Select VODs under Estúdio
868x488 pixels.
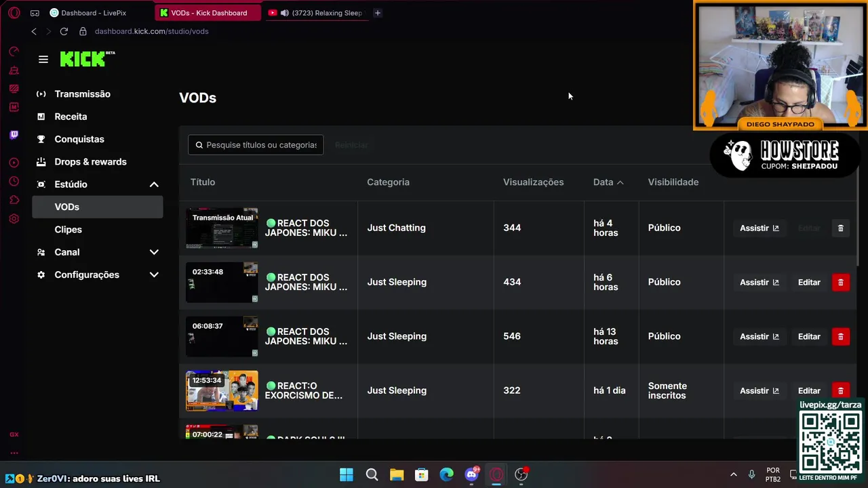pyautogui.click(x=97, y=207)
